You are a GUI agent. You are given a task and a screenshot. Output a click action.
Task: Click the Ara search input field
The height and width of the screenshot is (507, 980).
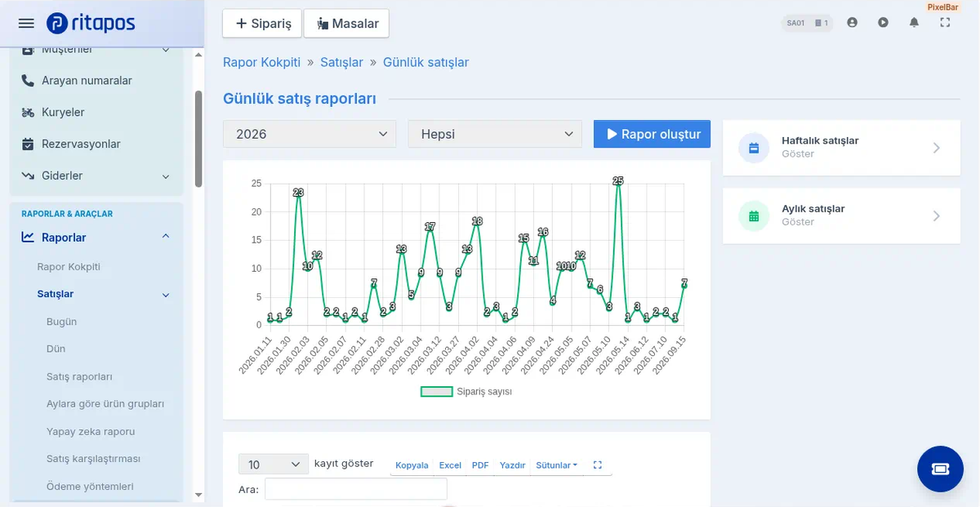coord(356,489)
